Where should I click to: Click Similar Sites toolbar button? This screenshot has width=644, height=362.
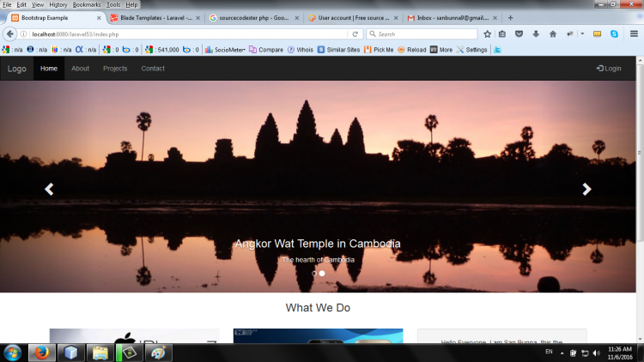tap(339, 50)
